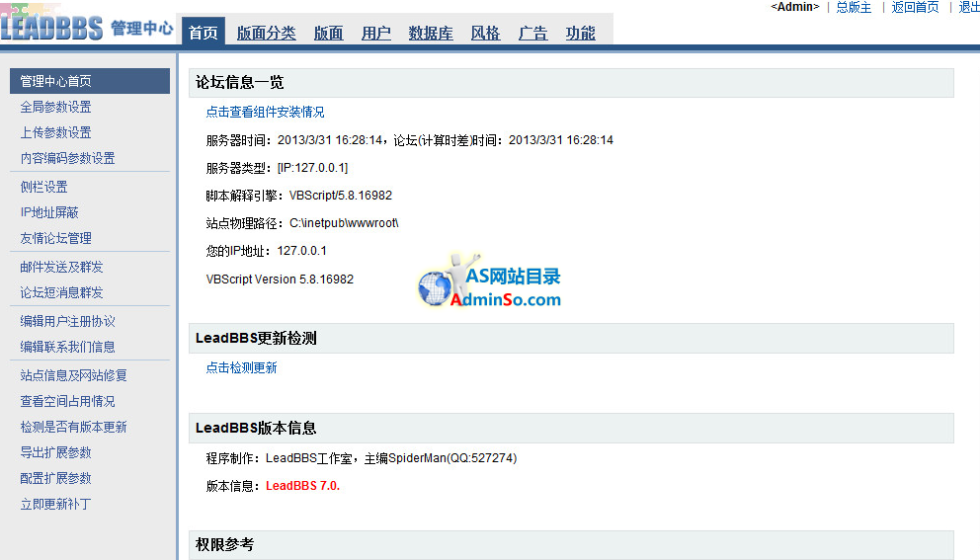Click the red LeadBBS 7.0. version text
Screen dimensions: 980x560
302,486
